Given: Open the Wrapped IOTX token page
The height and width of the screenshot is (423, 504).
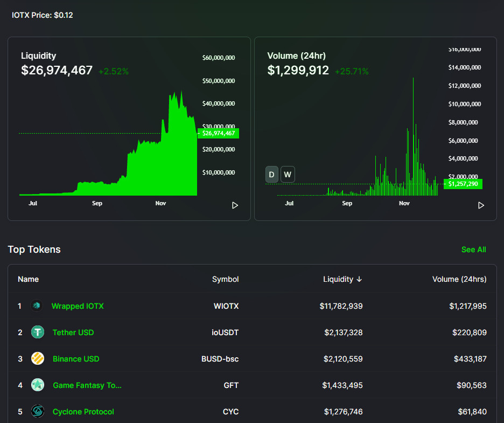Looking at the screenshot, I should point(78,306).
